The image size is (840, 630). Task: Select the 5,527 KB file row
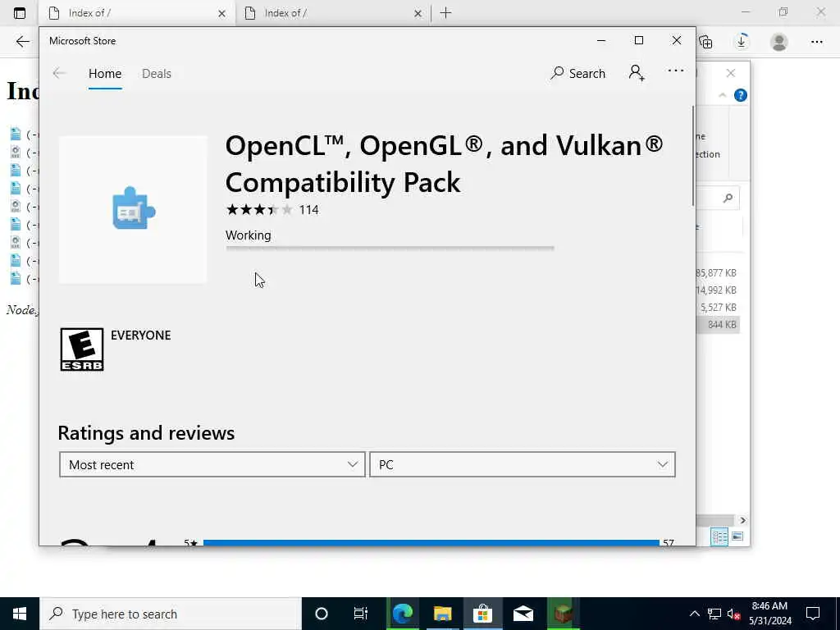click(718, 307)
